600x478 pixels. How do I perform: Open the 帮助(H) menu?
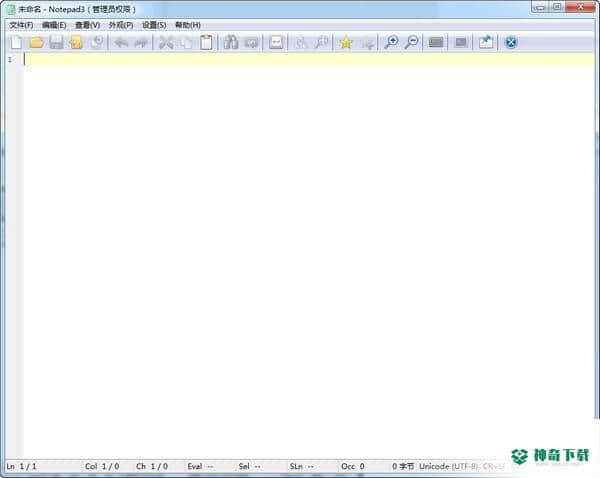(188, 25)
